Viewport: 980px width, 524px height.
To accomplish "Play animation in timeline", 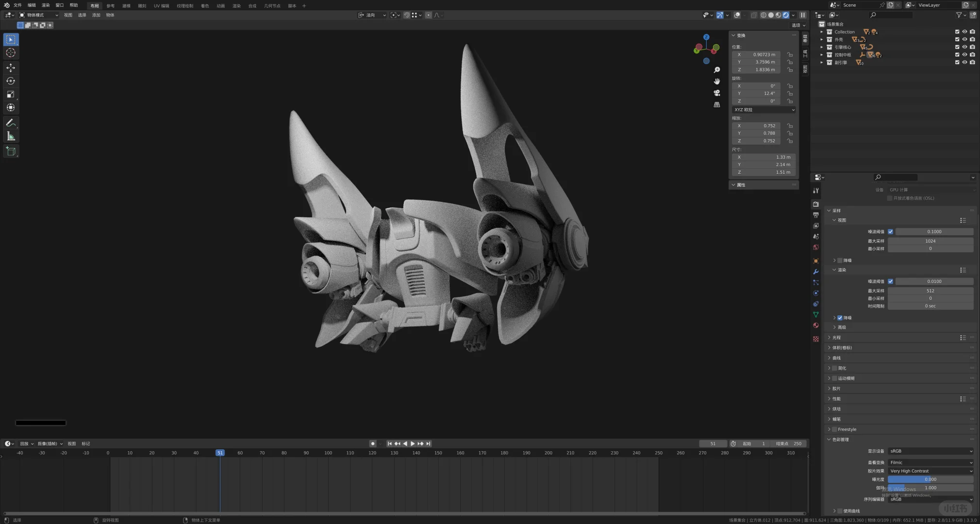I will pos(413,443).
